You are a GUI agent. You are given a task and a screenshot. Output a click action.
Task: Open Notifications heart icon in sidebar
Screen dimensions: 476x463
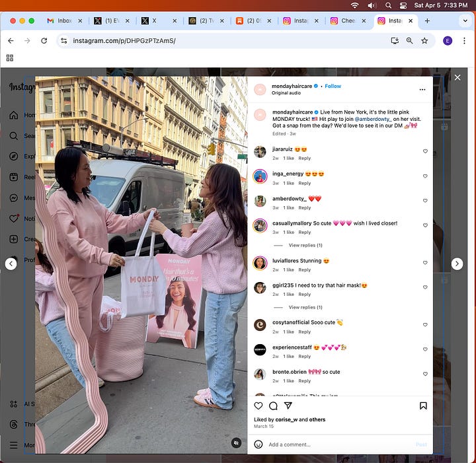14,219
